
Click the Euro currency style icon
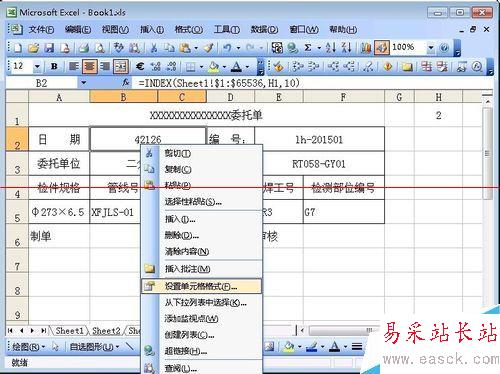140,67
